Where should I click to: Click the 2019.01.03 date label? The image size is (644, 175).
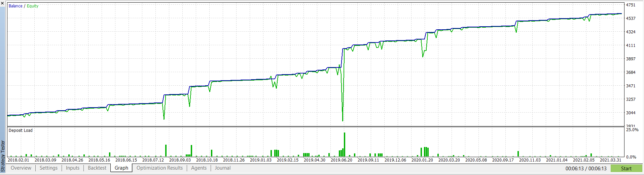[261, 160]
